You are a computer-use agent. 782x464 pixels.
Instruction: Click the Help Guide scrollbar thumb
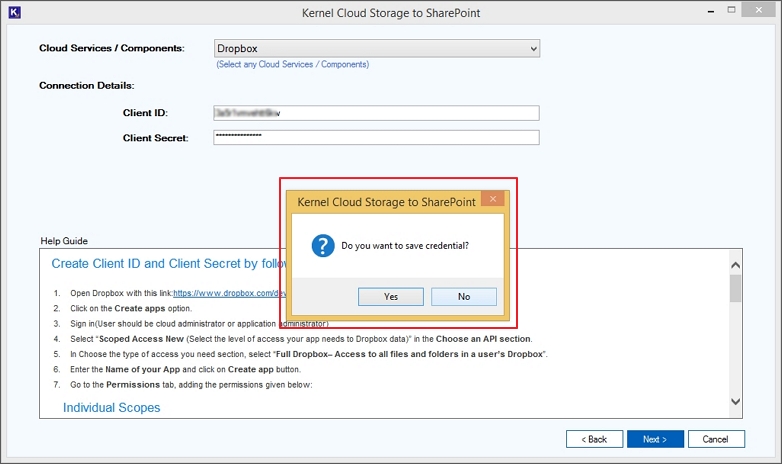point(735,288)
